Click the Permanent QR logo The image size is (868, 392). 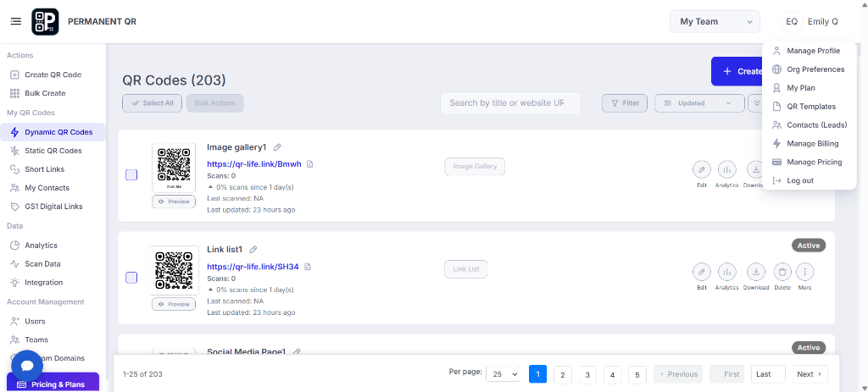click(46, 21)
